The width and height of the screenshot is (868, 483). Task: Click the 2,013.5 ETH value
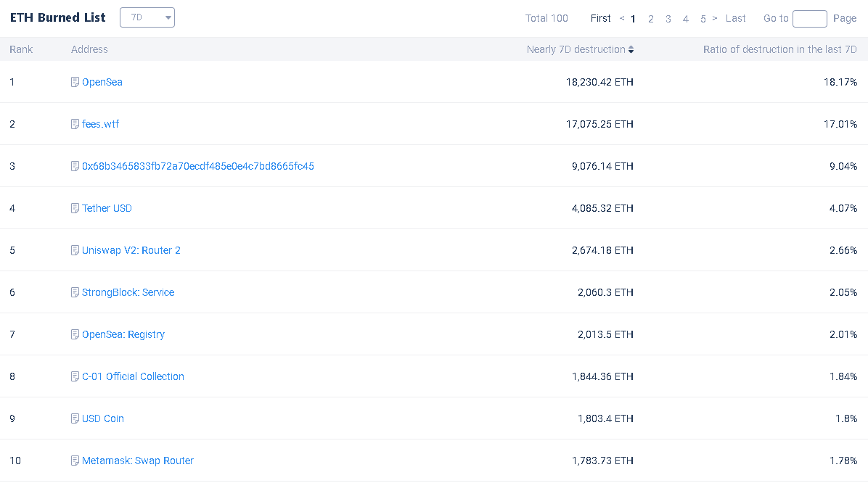tap(605, 334)
